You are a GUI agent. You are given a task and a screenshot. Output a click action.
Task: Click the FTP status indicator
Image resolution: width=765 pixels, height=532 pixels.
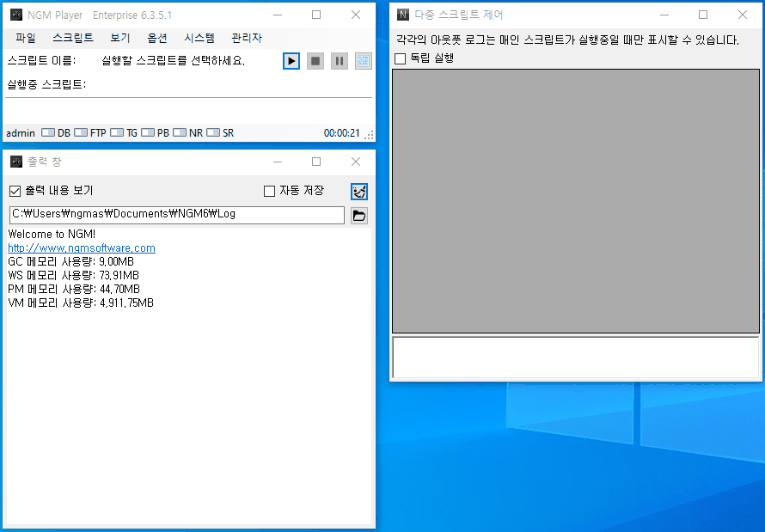(x=90, y=132)
